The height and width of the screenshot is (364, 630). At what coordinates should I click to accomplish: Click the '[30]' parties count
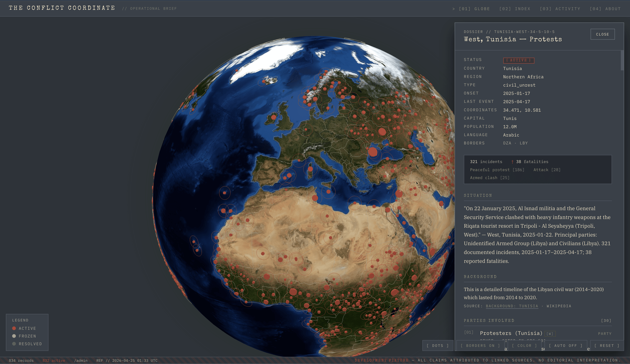[606, 321]
